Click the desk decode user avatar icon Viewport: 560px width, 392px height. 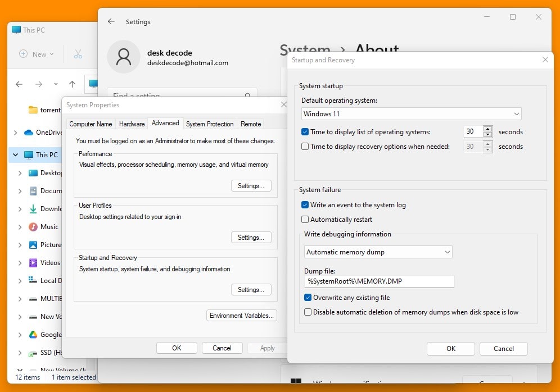[123, 57]
